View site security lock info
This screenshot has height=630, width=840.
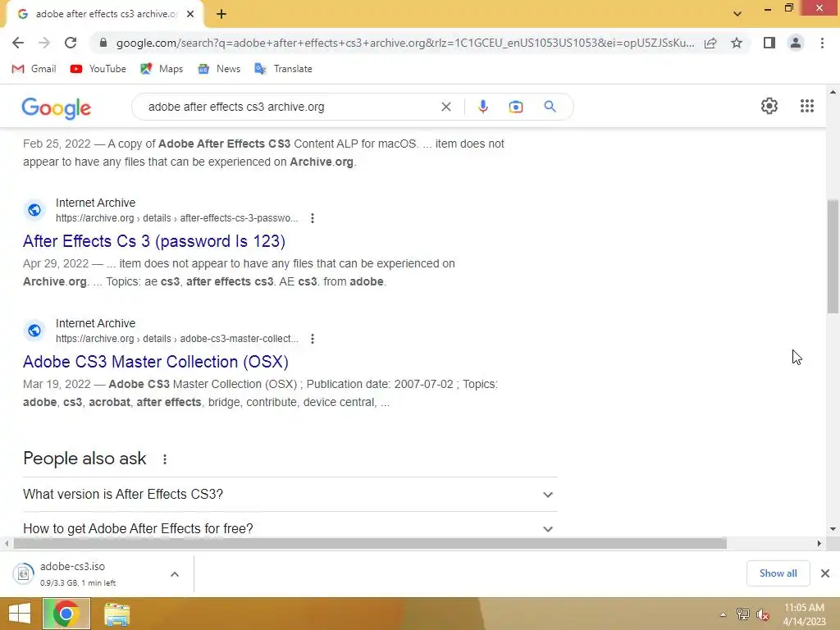(103, 43)
